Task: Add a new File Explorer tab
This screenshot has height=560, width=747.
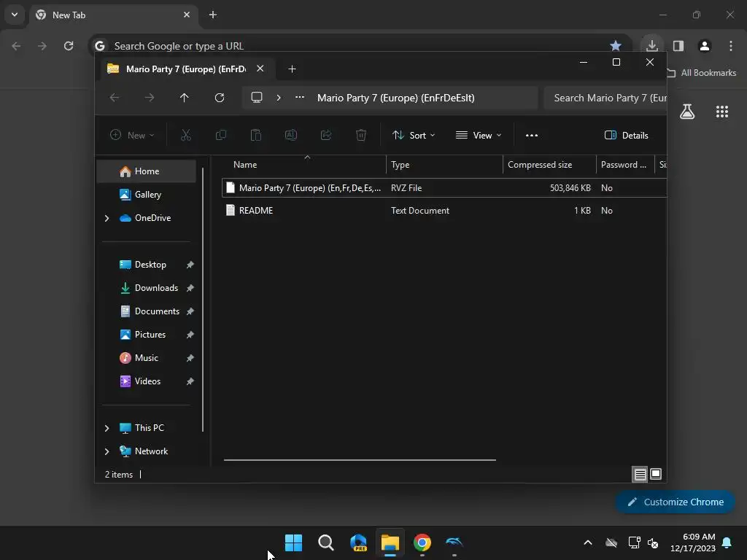Action: (x=292, y=69)
